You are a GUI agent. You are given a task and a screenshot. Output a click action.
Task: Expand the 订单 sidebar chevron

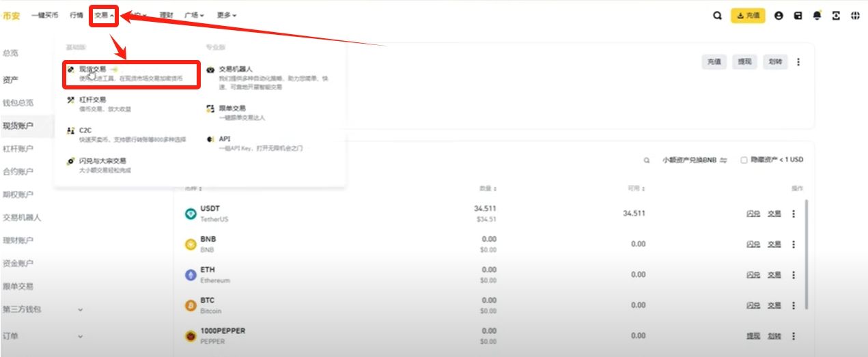80,337
